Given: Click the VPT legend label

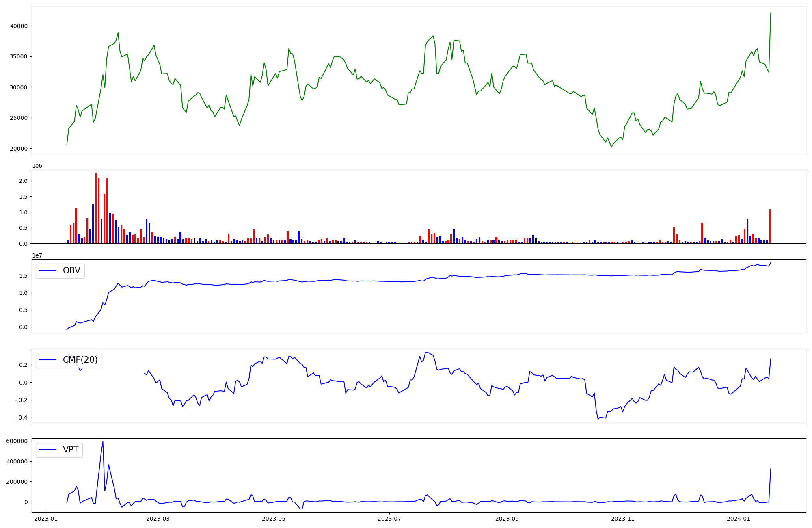Looking at the screenshot, I should 71,450.
